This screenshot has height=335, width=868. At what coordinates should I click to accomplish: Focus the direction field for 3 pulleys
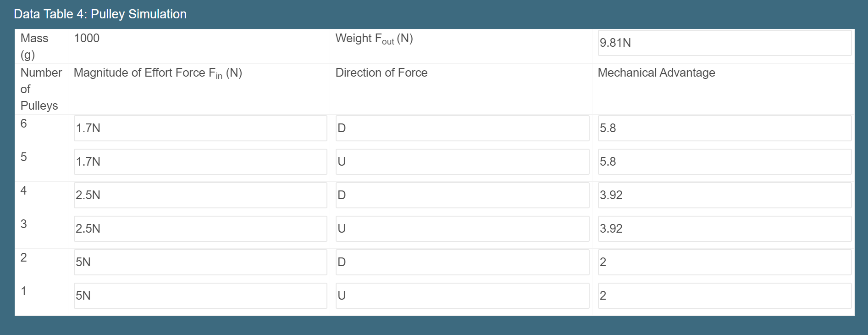pyautogui.click(x=462, y=229)
